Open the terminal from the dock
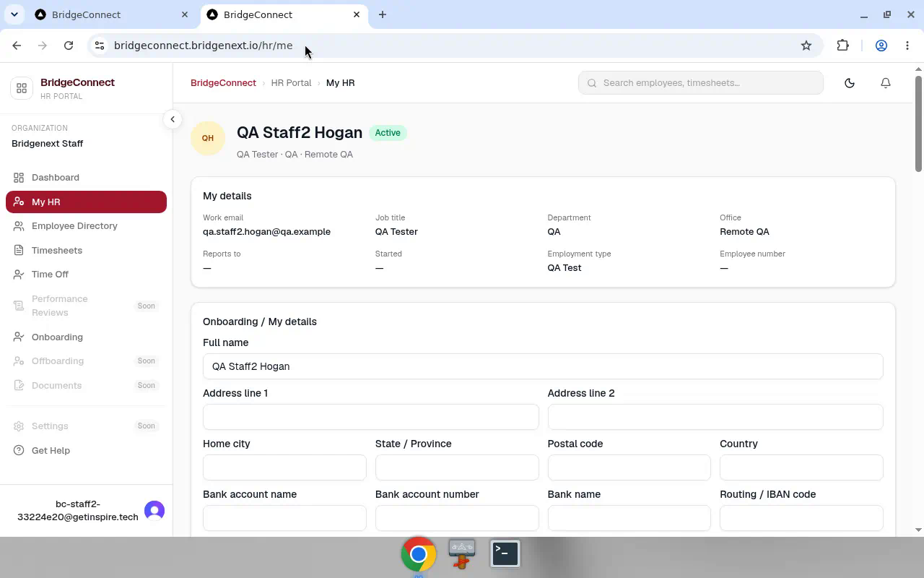 coord(505,553)
